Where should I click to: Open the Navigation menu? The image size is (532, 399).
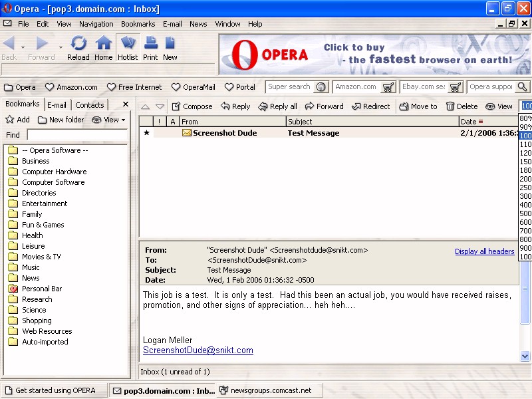[x=96, y=24]
